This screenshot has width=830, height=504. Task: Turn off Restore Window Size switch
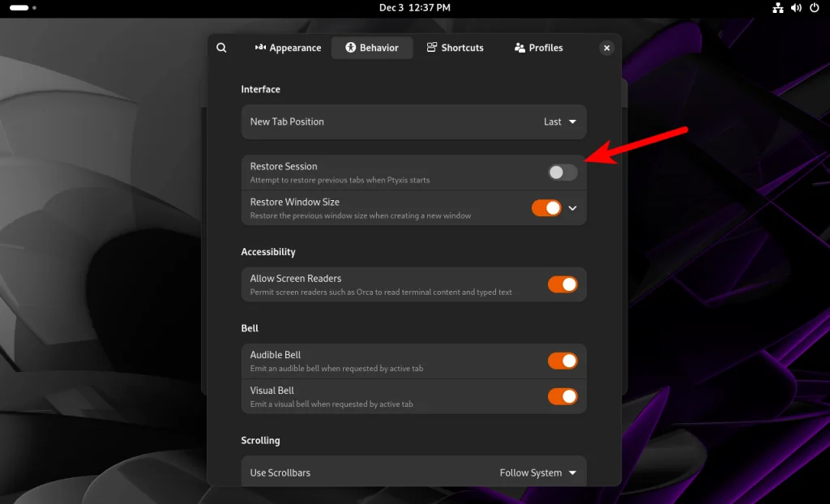click(x=546, y=208)
